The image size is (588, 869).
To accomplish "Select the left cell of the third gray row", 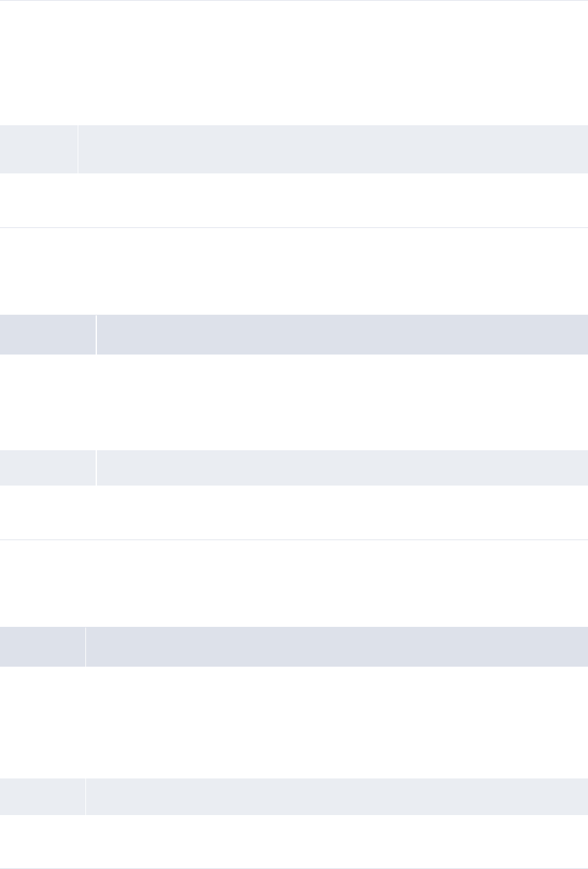I will pos(48,468).
